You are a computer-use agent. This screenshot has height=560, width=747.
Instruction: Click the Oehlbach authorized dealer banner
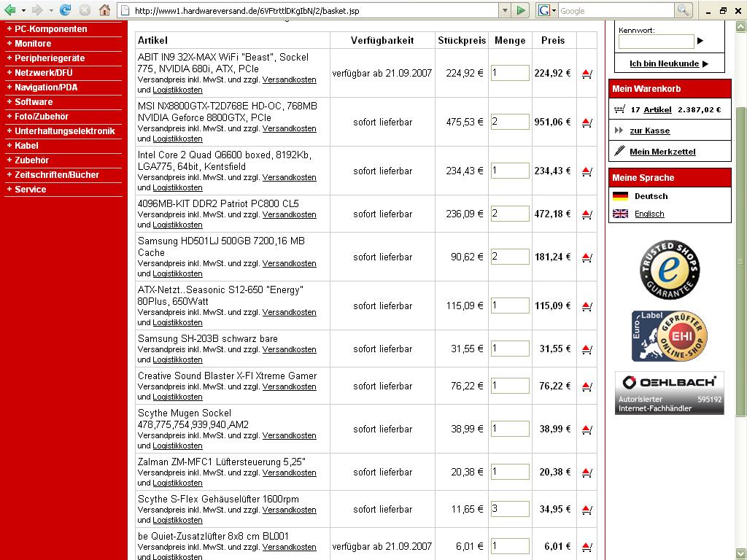coord(670,393)
